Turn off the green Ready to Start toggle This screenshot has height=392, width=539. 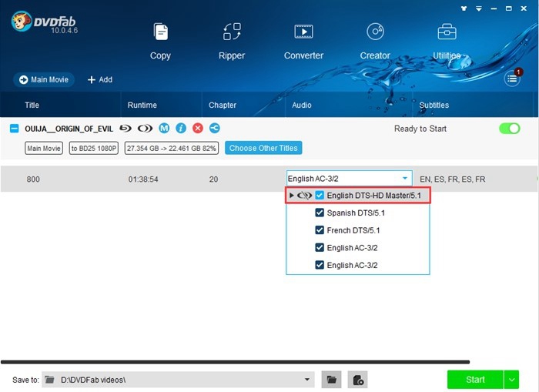pyautogui.click(x=509, y=129)
